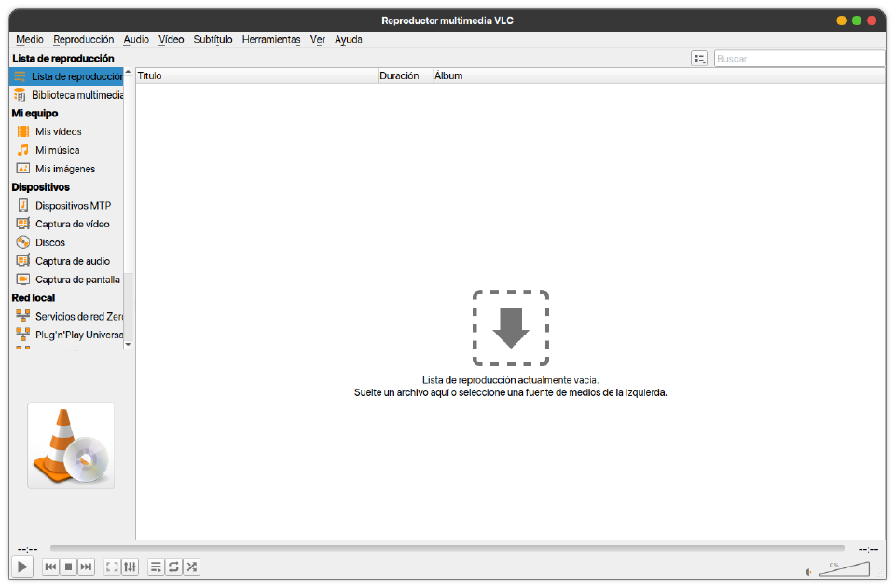
Task: Open the Herramientas menu
Action: 270,39
